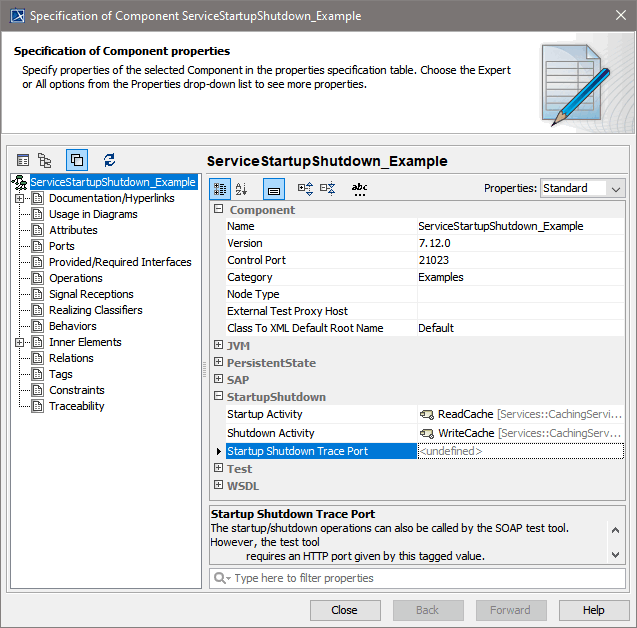The image size is (637, 628).
Task: Click the Startup Shutdown Trace Port value field
Action: click(x=520, y=452)
